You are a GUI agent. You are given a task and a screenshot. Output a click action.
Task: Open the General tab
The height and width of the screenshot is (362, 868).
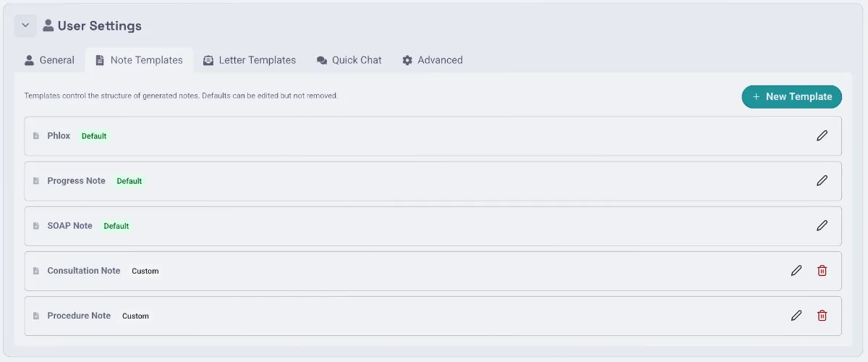tap(49, 60)
